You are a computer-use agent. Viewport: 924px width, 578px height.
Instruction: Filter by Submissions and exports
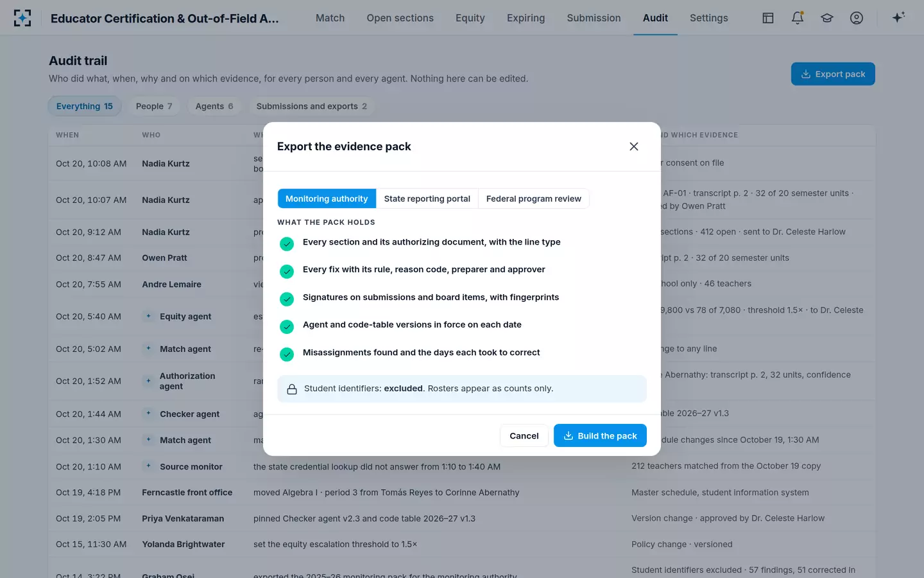tap(311, 106)
